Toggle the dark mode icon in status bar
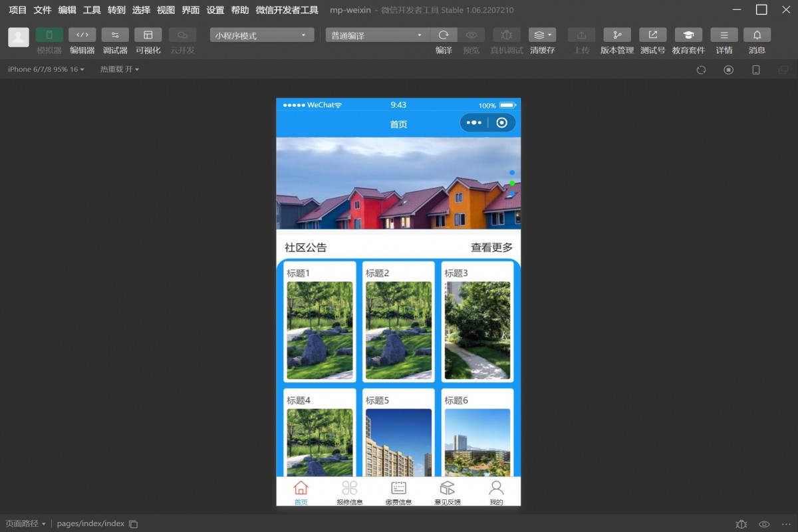 tap(741, 523)
